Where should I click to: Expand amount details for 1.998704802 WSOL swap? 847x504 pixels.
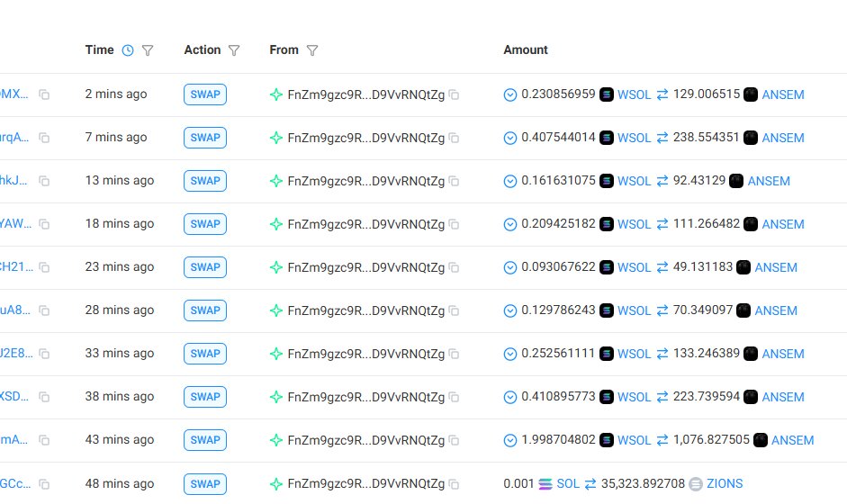click(510, 441)
